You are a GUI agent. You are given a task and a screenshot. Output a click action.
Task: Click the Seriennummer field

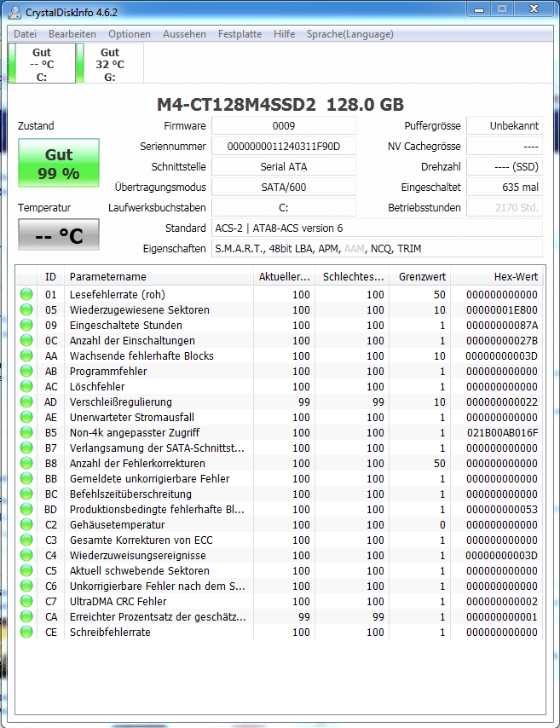pyautogui.click(x=284, y=147)
